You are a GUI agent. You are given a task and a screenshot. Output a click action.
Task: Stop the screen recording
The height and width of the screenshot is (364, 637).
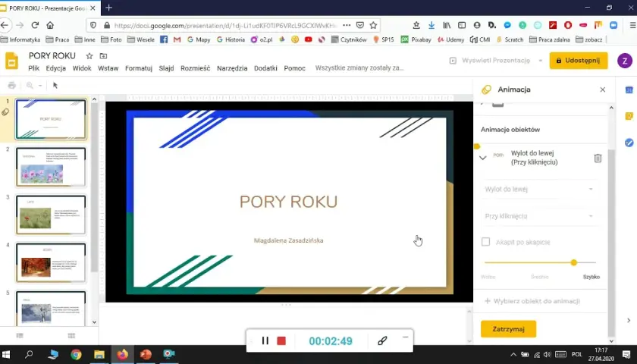281,340
